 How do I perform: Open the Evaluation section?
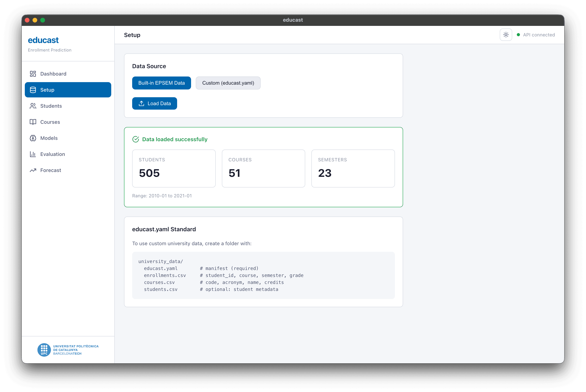(x=68, y=154)
